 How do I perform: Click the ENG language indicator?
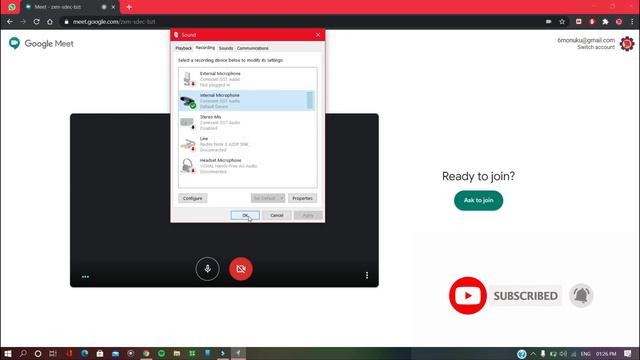[585, 354]
